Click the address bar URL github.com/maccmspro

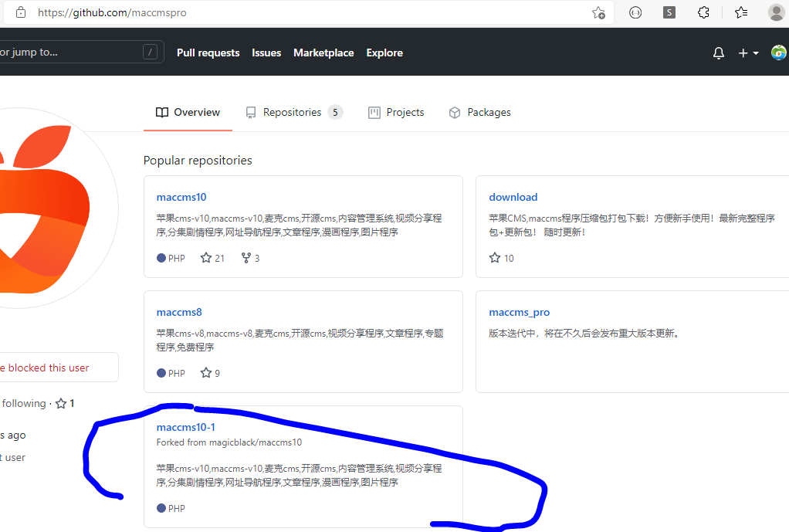tap(112, 12)
